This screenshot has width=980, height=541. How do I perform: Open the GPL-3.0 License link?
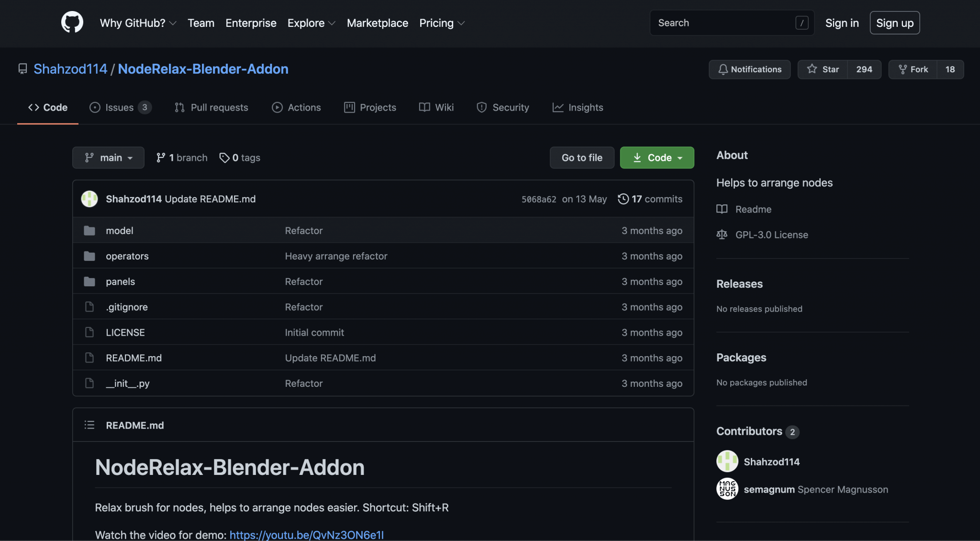coord(771,235)
